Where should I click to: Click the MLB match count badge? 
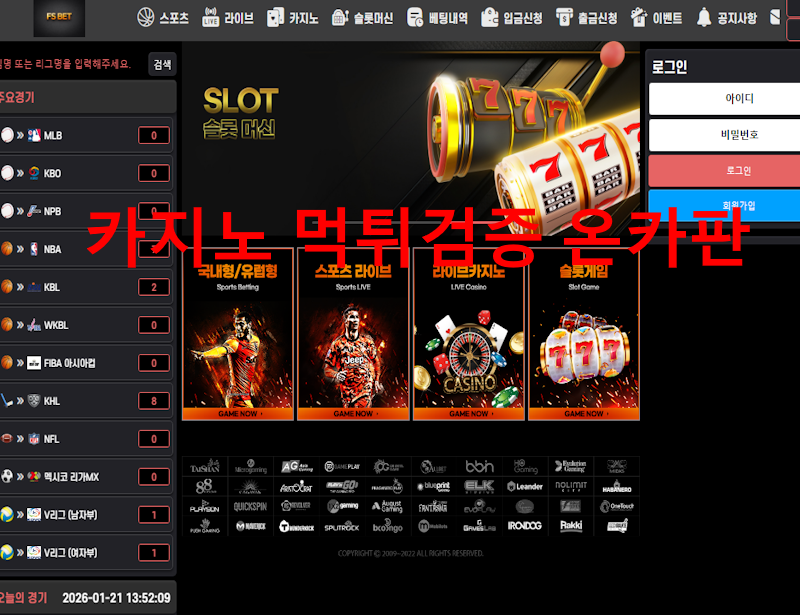[154, 135]
